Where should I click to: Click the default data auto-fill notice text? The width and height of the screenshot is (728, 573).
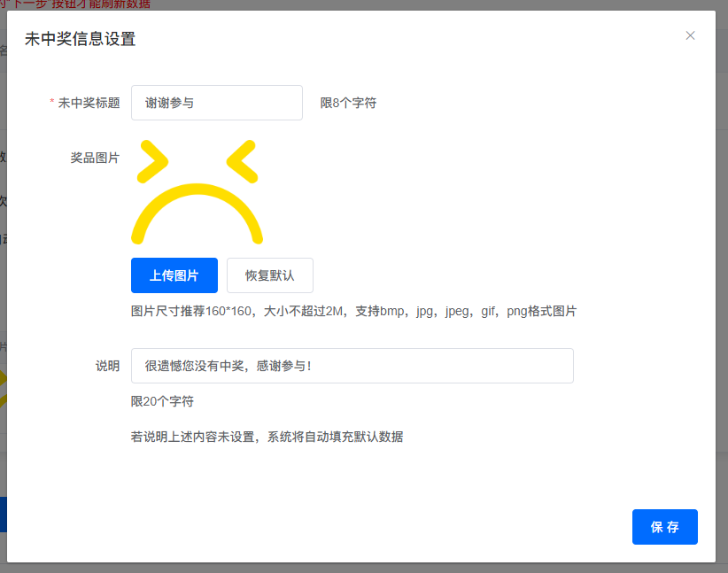coord(267,437)
